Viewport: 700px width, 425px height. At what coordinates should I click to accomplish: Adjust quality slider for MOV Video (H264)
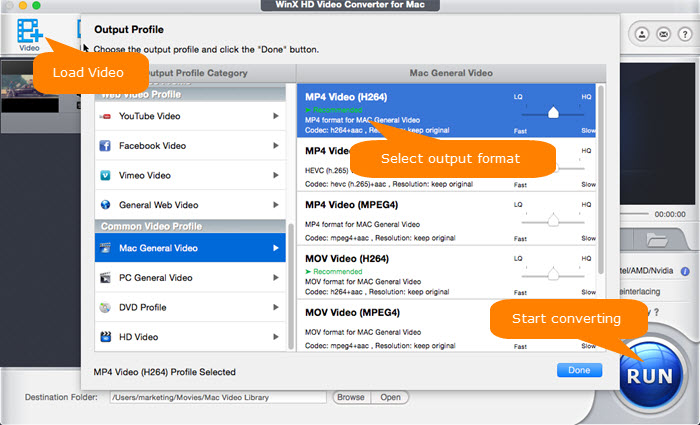click(x=553, y=274)
